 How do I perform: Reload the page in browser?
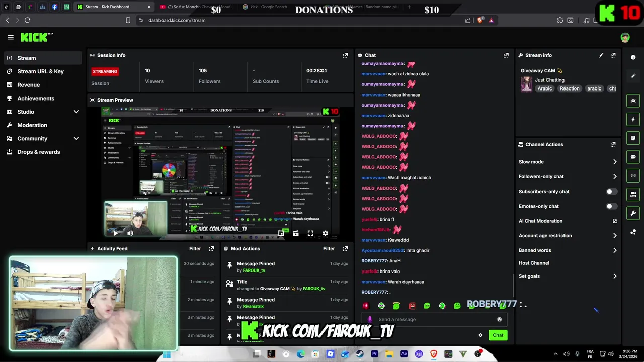27,20
